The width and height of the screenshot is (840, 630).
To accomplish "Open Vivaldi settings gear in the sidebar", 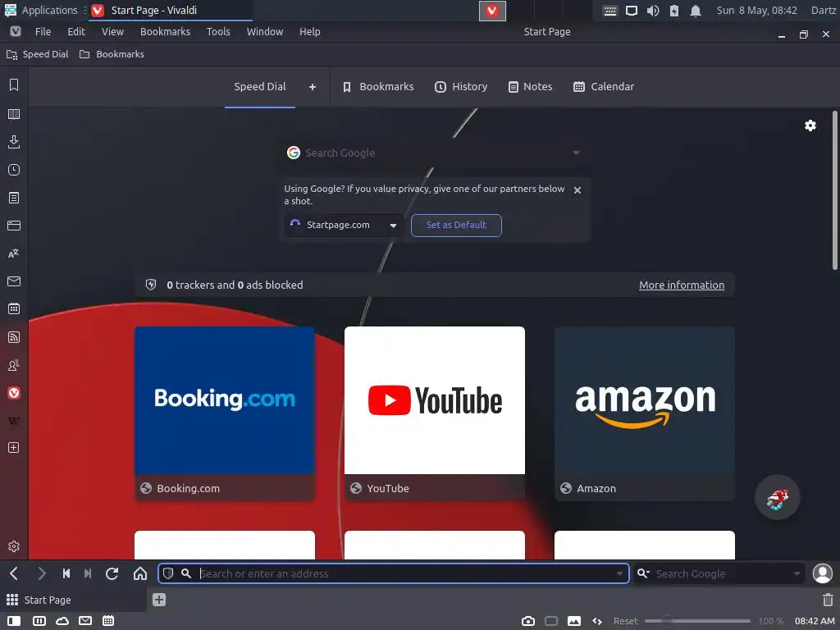I will coord(14,546).
